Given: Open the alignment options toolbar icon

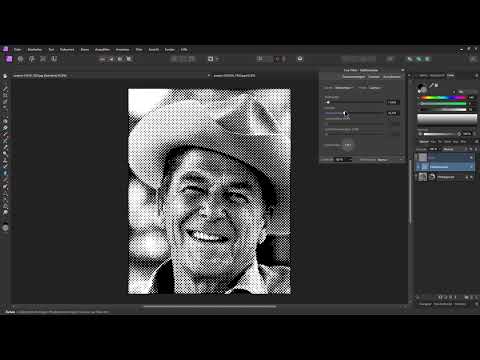Looking at the screenshot, I should pyautogui.click(x=260, y=59).
